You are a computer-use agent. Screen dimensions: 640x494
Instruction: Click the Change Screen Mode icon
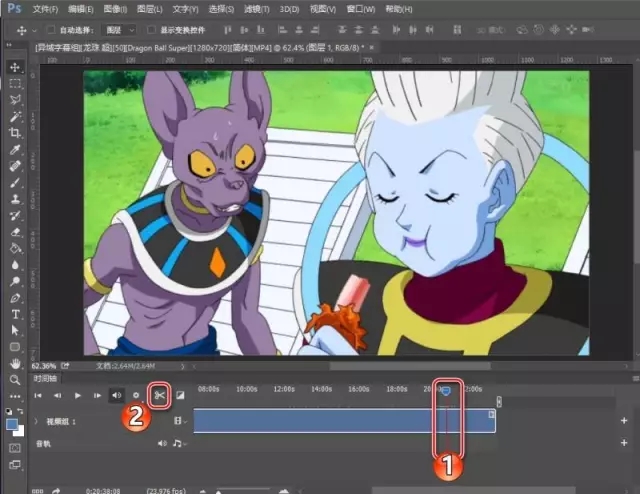click(x=15, y=465)
